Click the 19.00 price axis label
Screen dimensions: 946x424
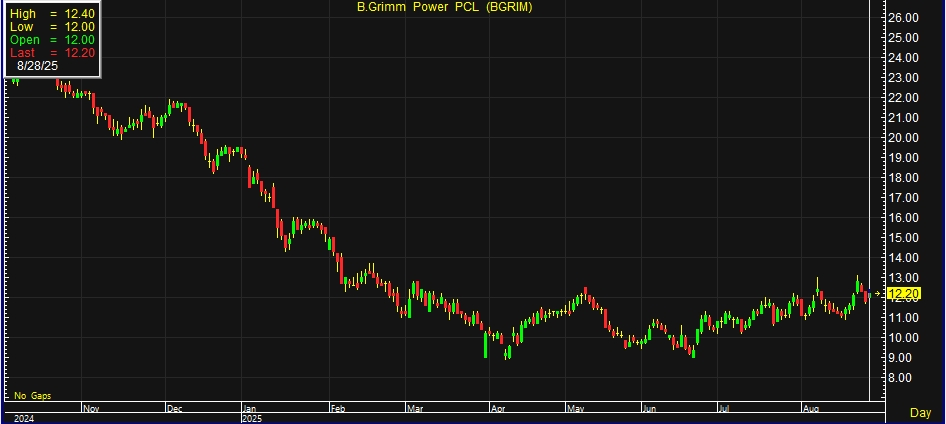coord(904,157)
